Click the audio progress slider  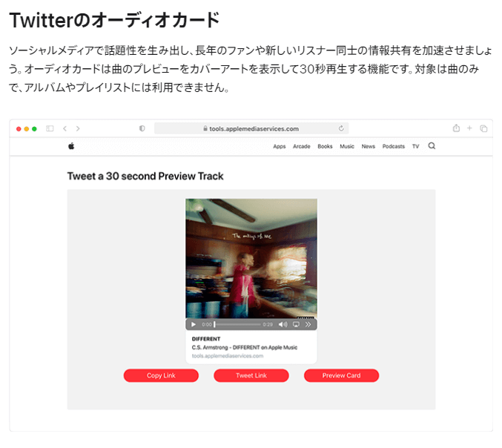237,324
